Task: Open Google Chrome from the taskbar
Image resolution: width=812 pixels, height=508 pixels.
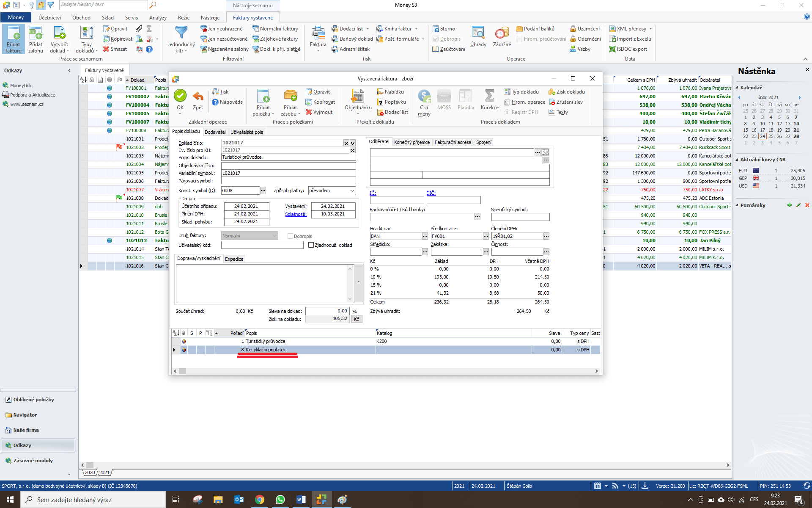Action: 259,500
